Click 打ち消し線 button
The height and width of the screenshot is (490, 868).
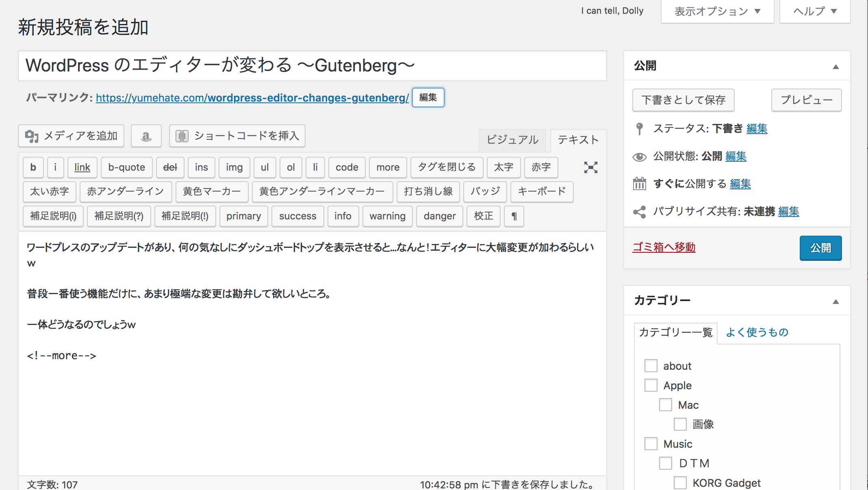tap(428, 192)
